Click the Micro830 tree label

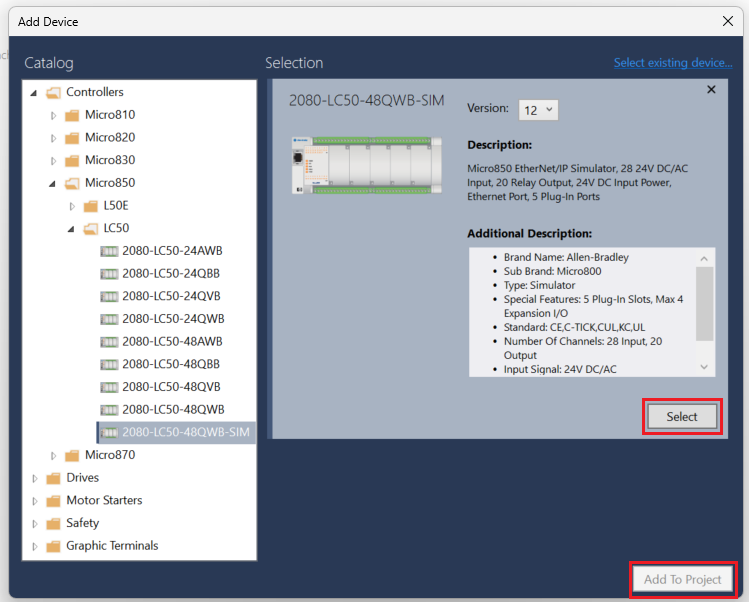pos(110,160)
